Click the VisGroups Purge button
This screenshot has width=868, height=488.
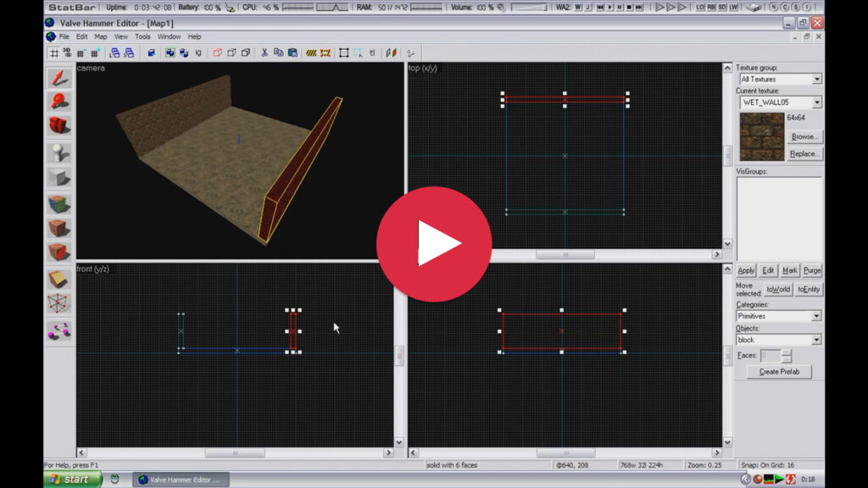812,270
